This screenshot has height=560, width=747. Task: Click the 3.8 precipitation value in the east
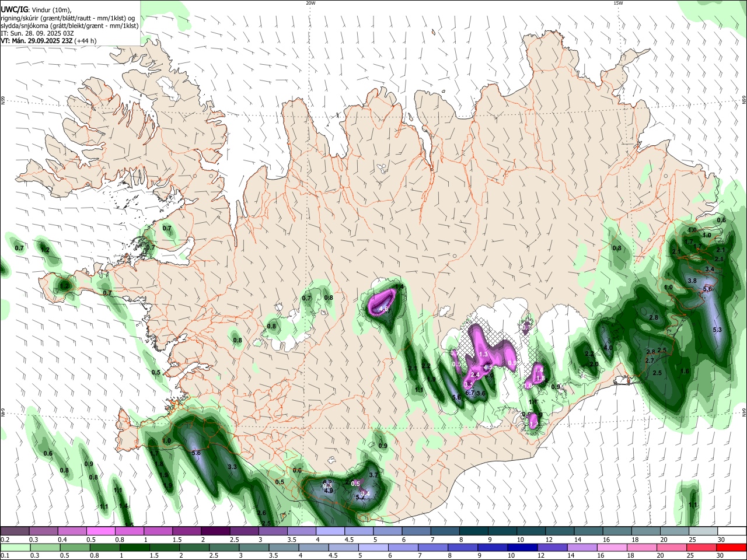pyautogui.click(x=692, y=281)
